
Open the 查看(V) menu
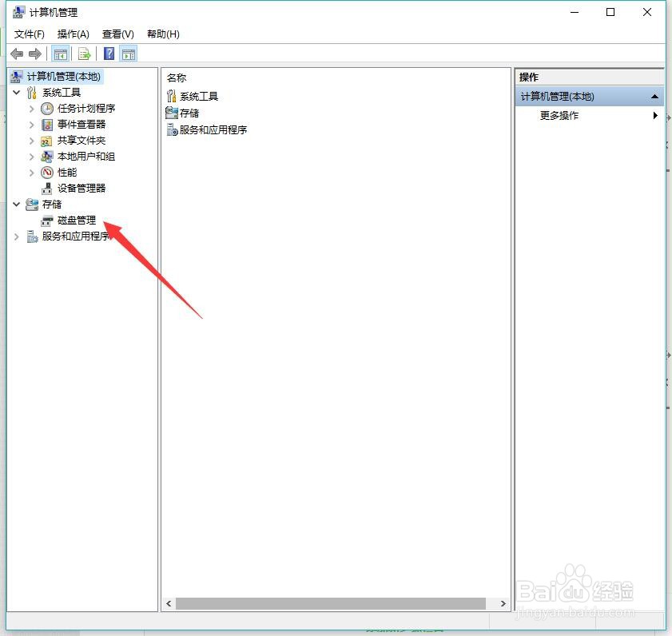click(x=118, y=34)
